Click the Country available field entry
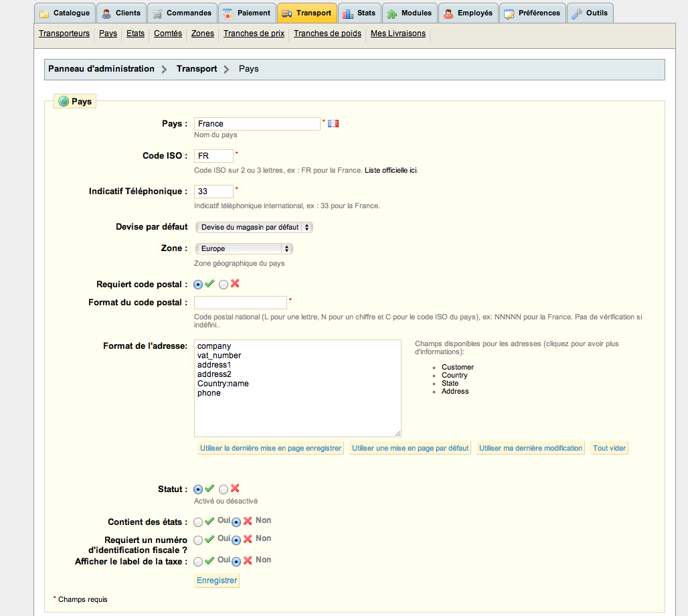688x616 pixels. [454, 375]
